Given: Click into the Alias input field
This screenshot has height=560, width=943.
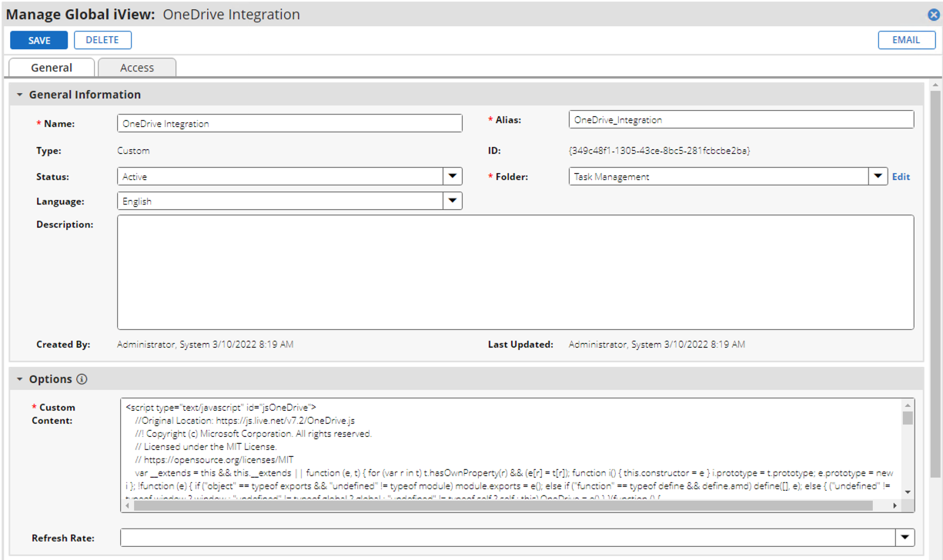Looking at the screenshot, I should tap(741, 119).
